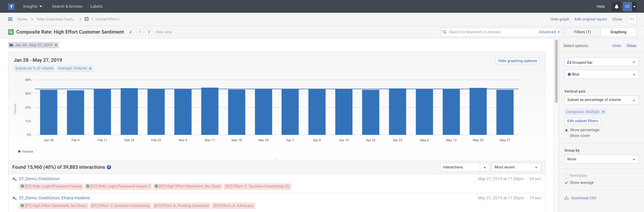Expand the Group by None dropdown
644x212 pixels.
click(x=601, y=159)
